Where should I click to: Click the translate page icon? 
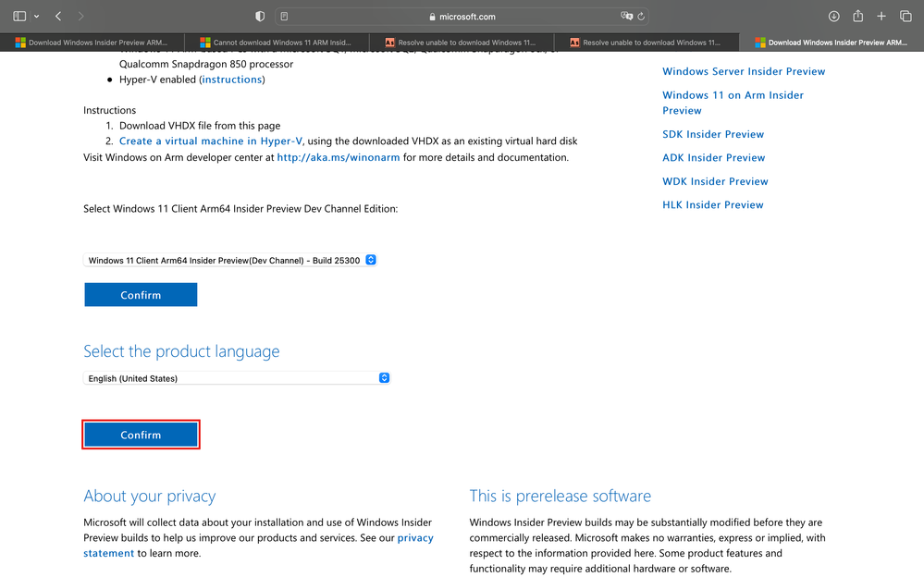tap(626, 16)
